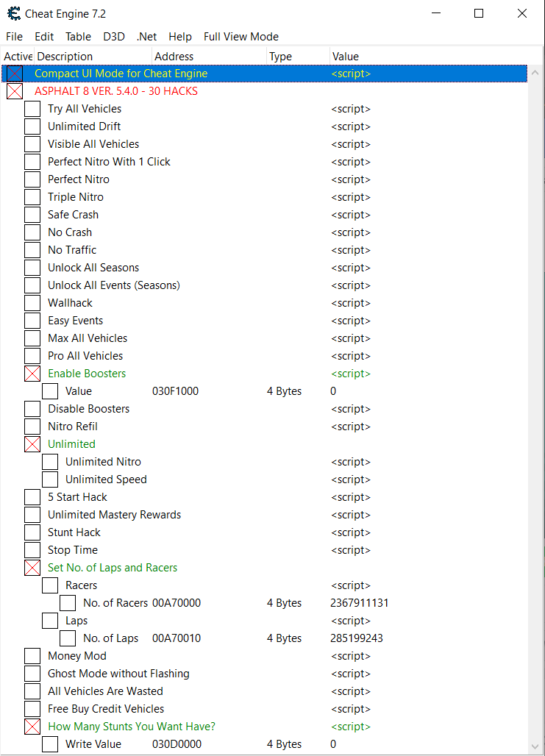This screenshot has height=756, width=545.
Task: Enable Try All Vehicles checkbox
Action: 32,109
